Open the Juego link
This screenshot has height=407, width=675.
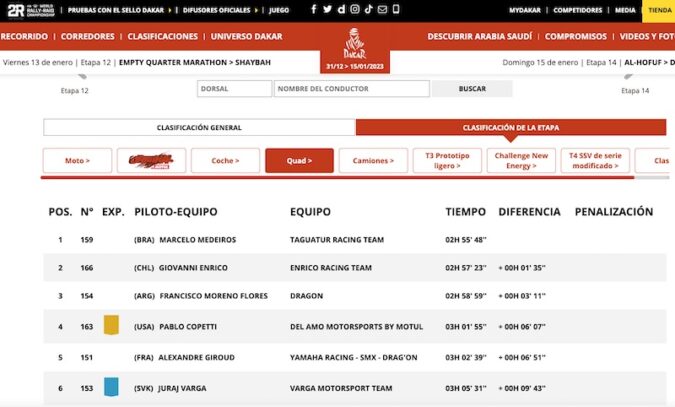pos(279,10)
